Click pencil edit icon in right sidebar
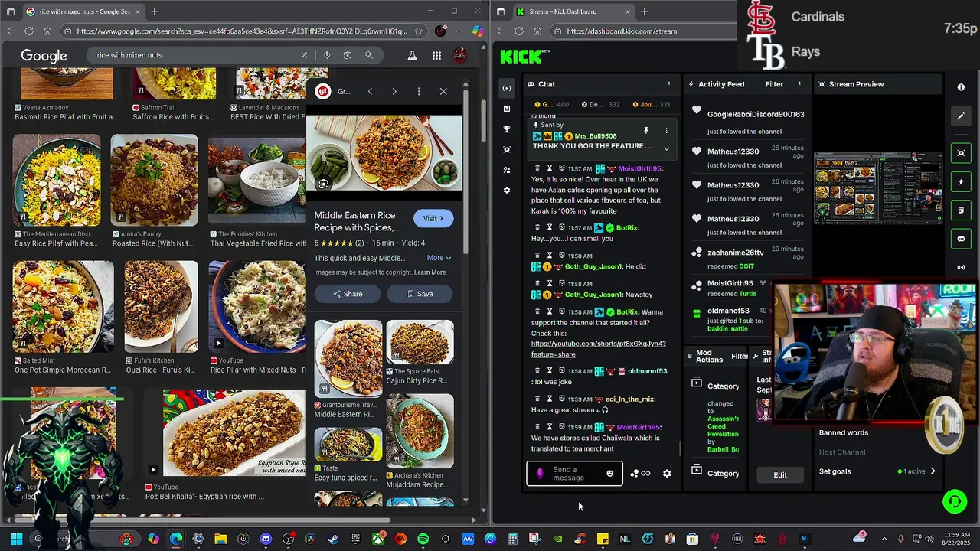Viewport: 980px width, 551px height. [x=960, y=116]
